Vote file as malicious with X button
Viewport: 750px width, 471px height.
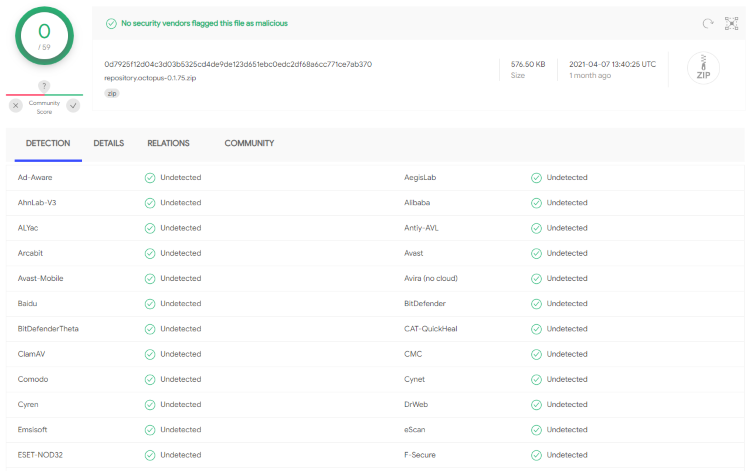[x=16, y=105]
